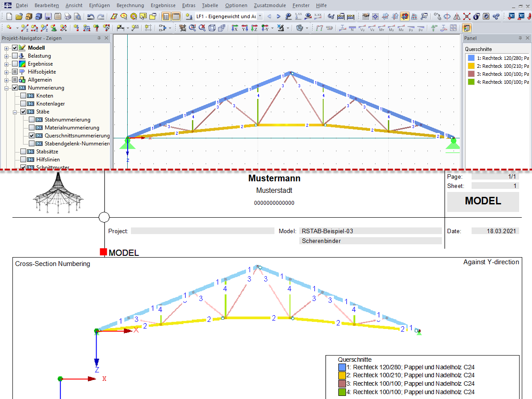Uncheck the Querschnittsnummerierung checkbox
This screenshot has width=532, height=399.
click(x=32, y=136)
